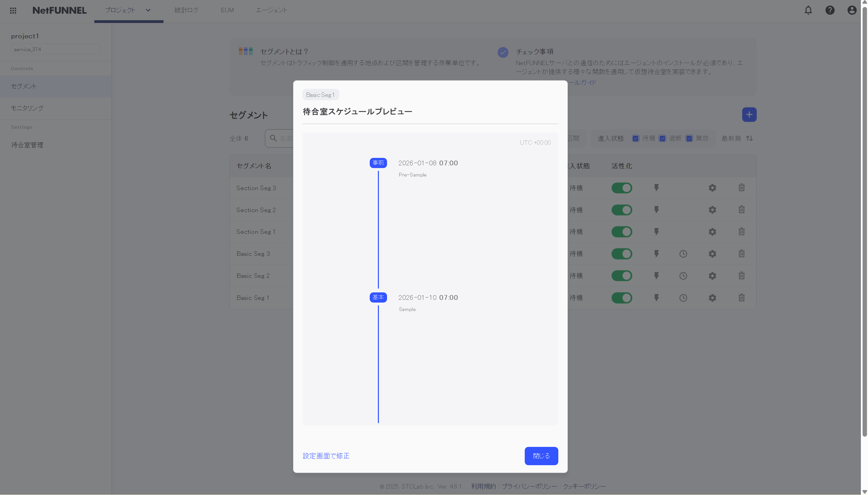
Task: Click the lightning icon on Section Seg 1 row
Action: click(656, 231)
